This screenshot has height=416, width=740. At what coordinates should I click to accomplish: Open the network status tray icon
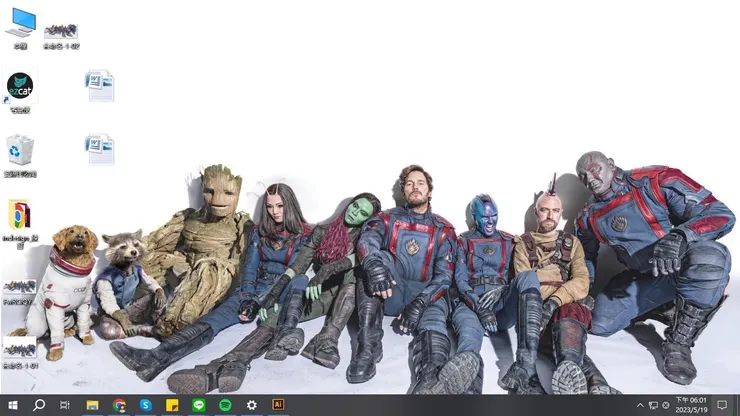(655, 405)
